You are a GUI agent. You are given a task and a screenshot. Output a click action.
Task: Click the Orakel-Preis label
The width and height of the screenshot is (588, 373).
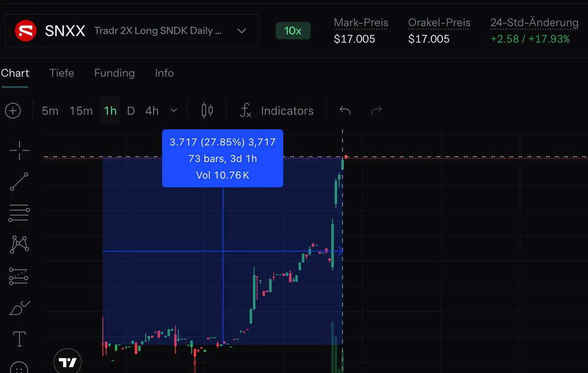point(439,23)
